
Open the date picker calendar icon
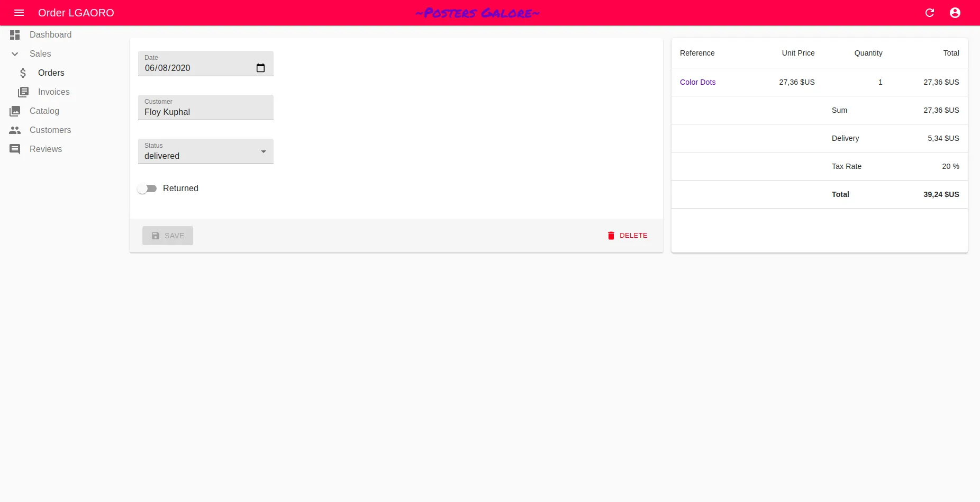260,68
